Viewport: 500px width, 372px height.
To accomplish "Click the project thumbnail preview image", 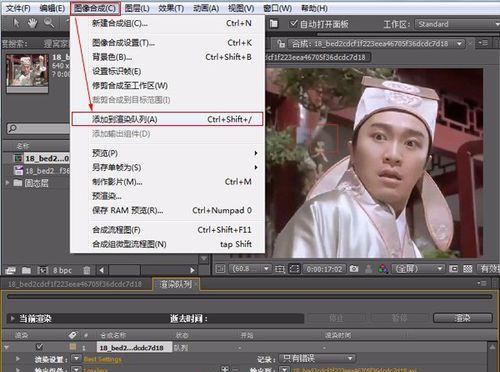I will 27,71.
